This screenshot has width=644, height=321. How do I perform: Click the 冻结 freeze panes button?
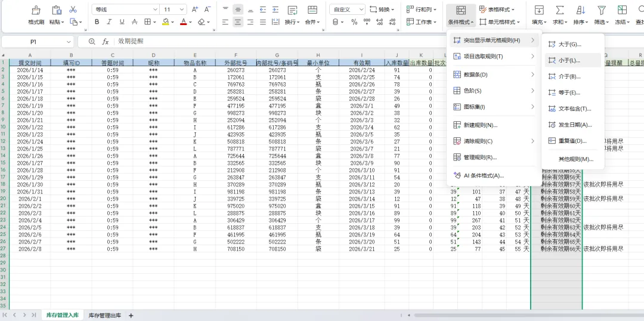pos(622,15)
